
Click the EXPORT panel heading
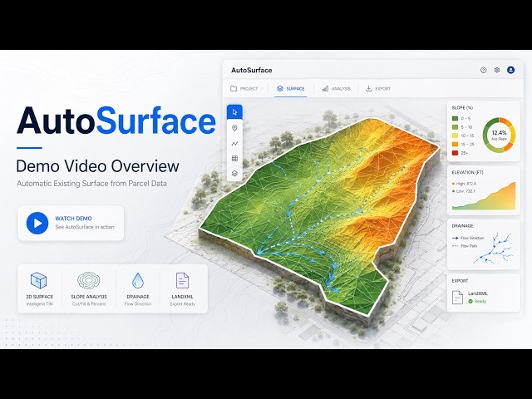tap(460, 281)
